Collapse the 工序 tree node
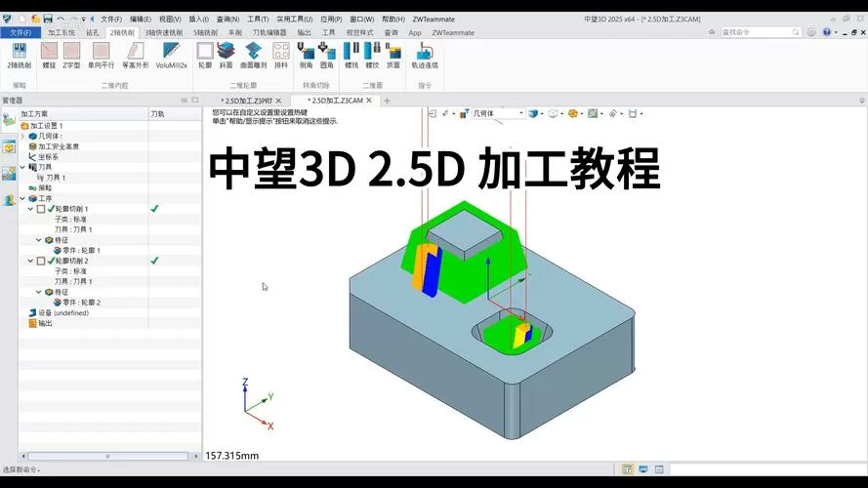Image resolution: width=868 pixels, height=488 pixels. click(22, 198)
